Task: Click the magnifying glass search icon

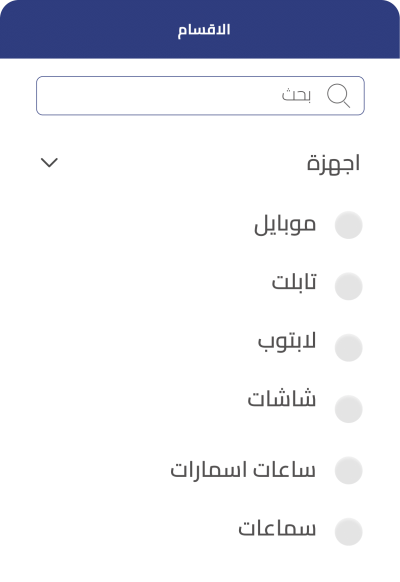Action: (338, 96)
